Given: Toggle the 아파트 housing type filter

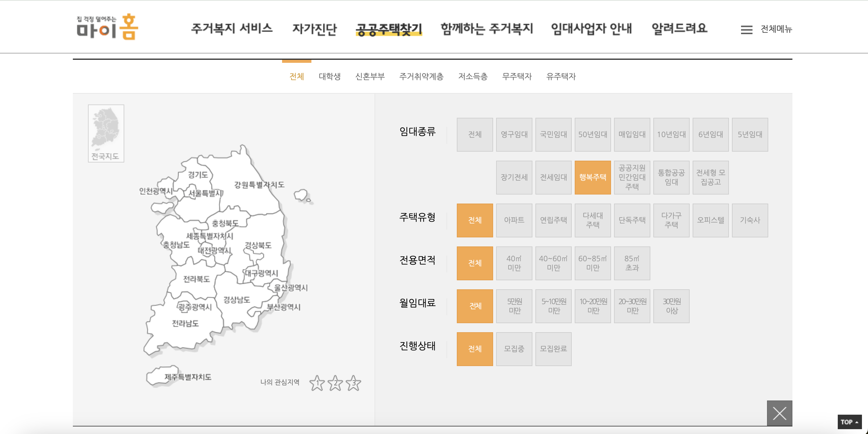Looking at the screenshot, I should pyautogui.click(x=514, y=220).
